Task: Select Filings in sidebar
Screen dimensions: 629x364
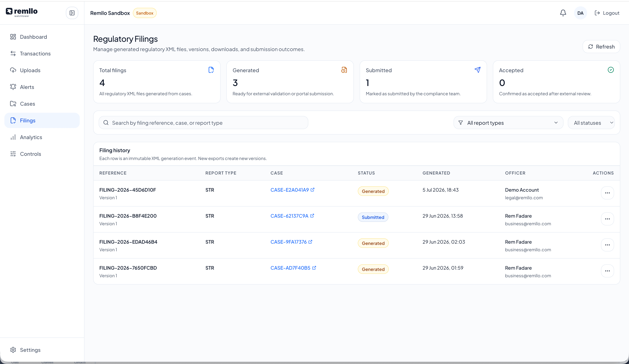Action: click(x=42, y=120)
